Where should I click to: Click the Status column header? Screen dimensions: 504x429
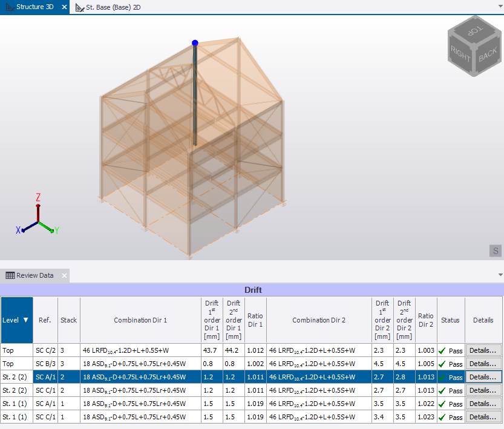click(451, 320)
